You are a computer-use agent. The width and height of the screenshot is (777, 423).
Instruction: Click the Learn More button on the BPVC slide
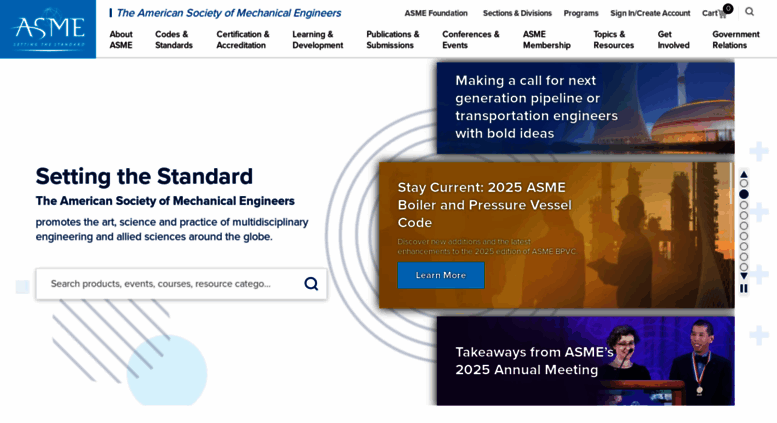click(x=441, y=275)
